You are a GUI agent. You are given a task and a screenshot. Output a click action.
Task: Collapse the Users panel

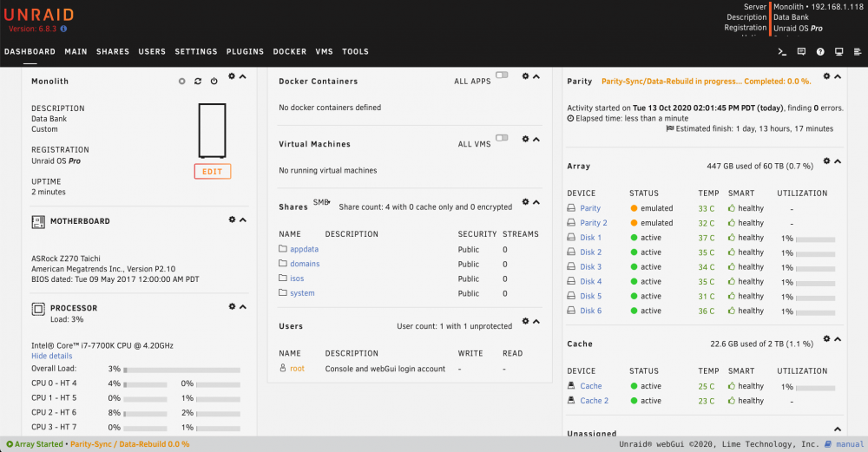click(x=536, y=322)
